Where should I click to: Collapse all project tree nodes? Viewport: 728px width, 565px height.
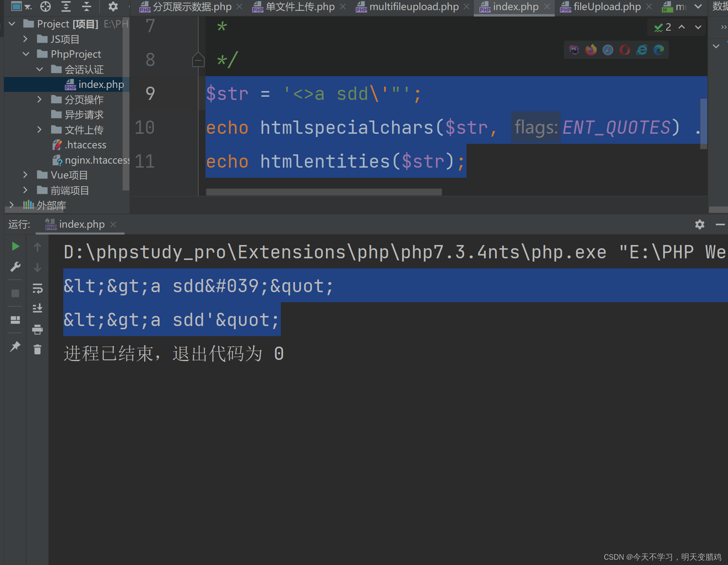[x=87, y=6]
